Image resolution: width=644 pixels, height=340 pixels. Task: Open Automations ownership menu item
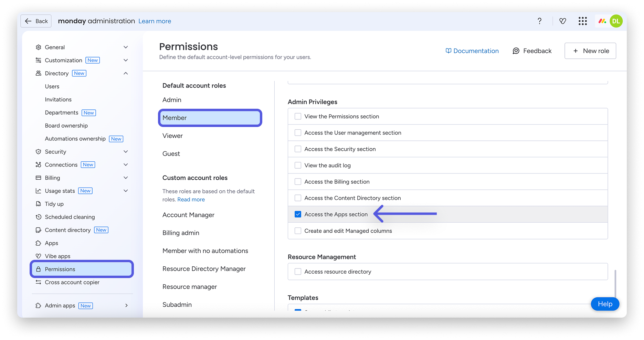point(75,139)
